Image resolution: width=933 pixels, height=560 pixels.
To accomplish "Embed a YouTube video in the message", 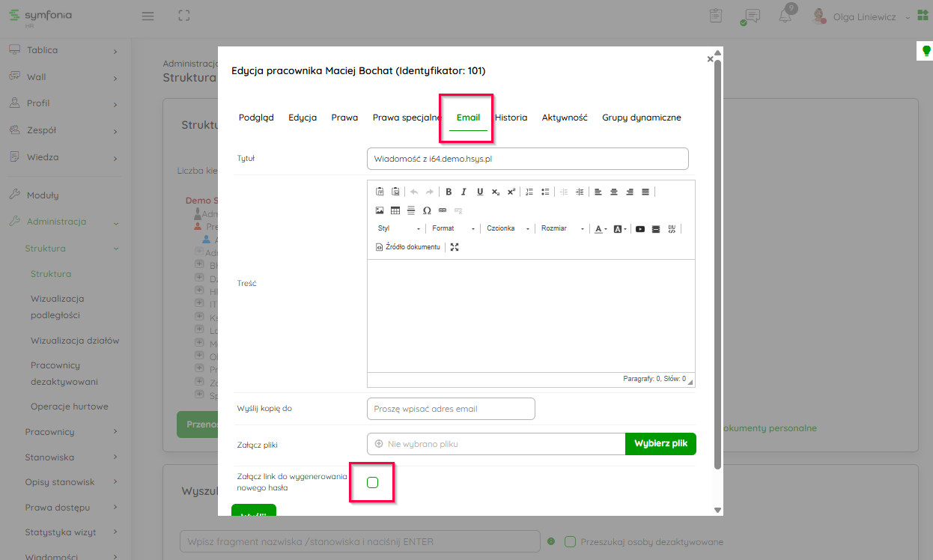I will pyautogui.click(x=640, y=229).
